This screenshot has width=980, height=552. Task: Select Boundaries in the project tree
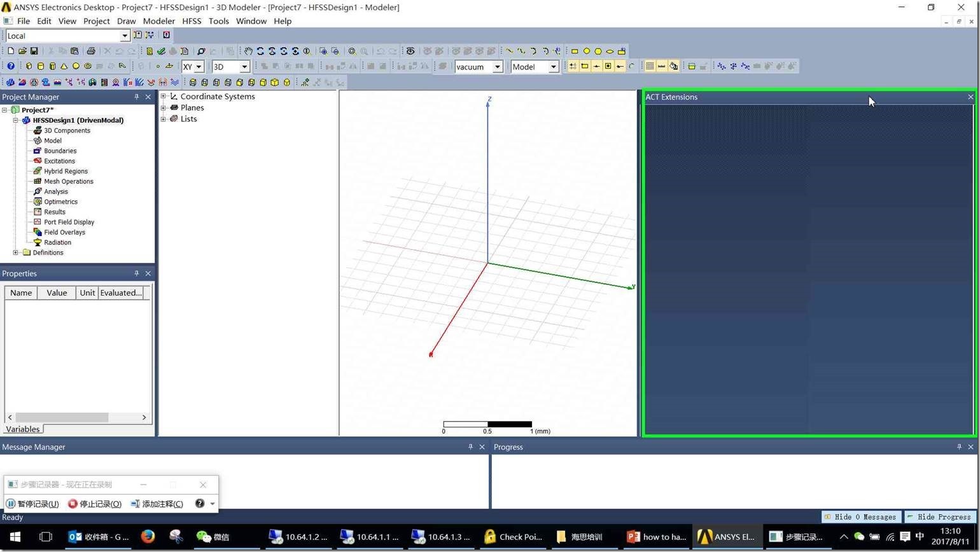pyautogui.click(x=60, y=151)
